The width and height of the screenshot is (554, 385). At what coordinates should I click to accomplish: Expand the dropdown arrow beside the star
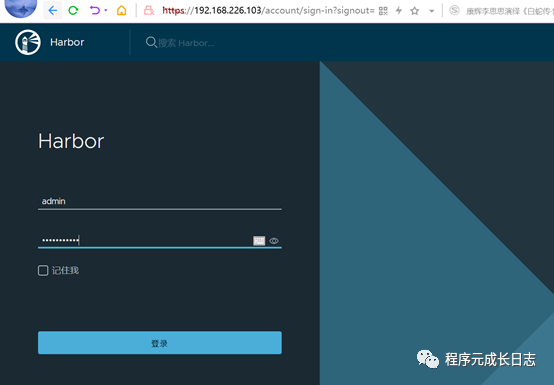click(x=431, y=11)
